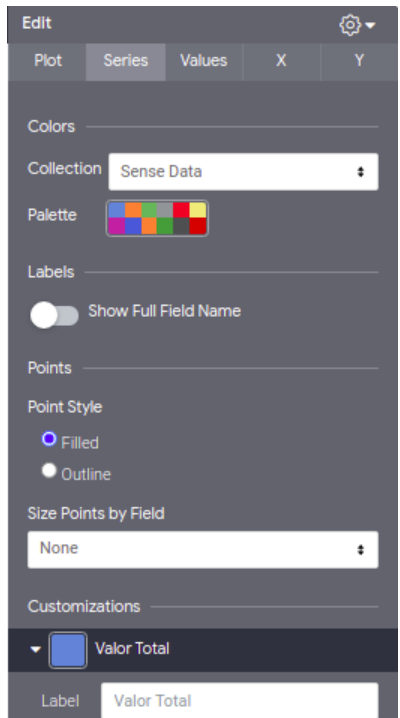
Task: Select the Outline point style
Action: (49, 470)
